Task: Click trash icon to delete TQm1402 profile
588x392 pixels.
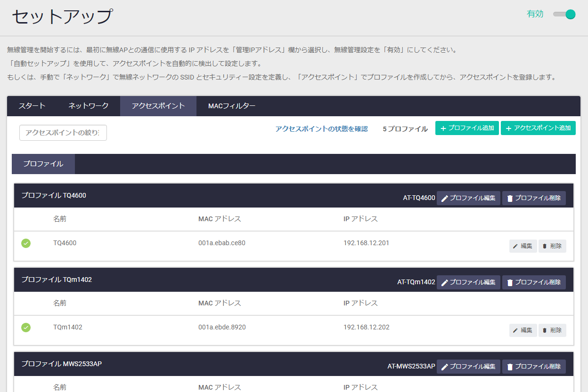Action: click(510, 282)
